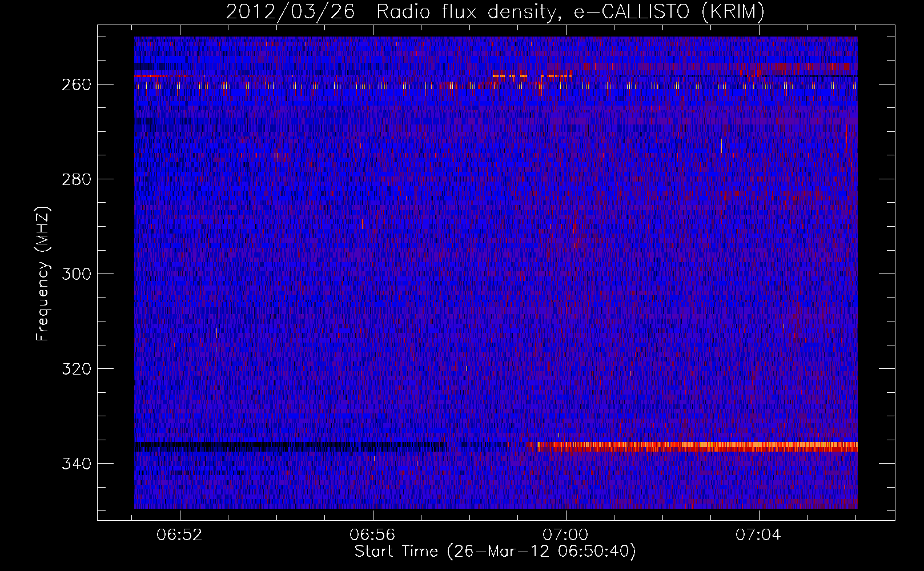Click the 'Start Time (26-Mar-12 06:50:40)' label
Screen dimensions: 924x571
pos(495,552)
